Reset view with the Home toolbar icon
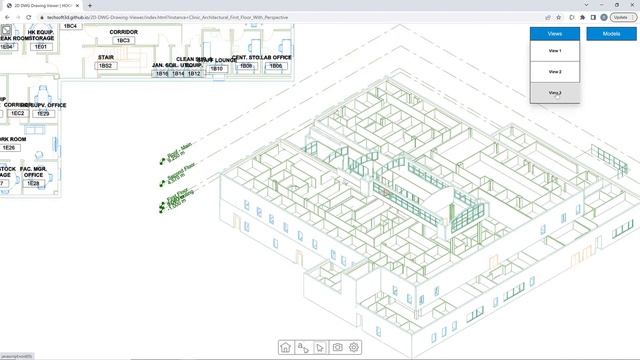 286,347
